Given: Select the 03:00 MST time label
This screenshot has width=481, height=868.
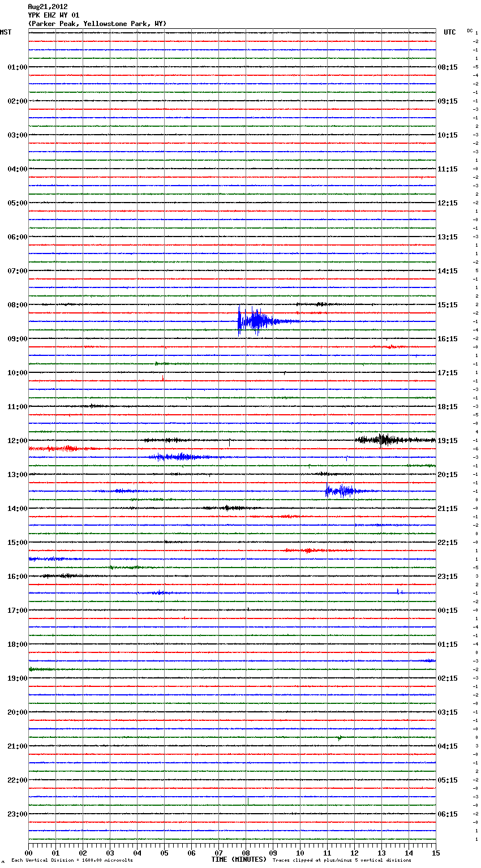Looking at the screenshot, I should pyautogui.click(x=17, y=135).
